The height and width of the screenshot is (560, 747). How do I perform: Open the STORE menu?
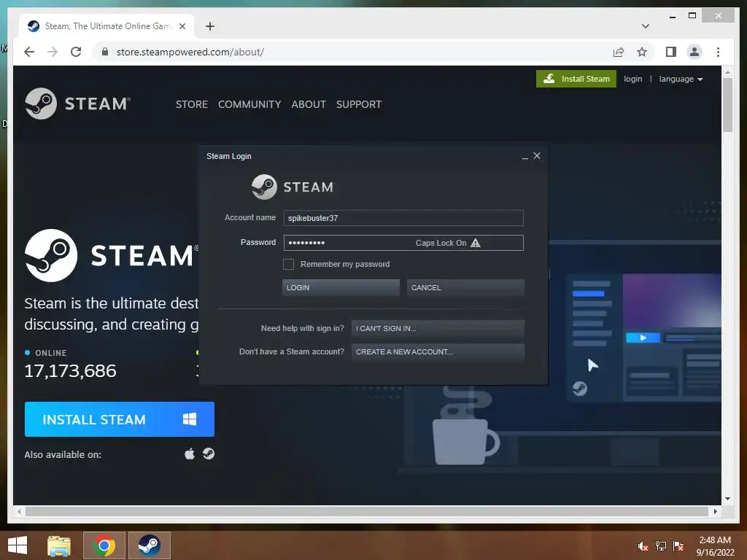point(192,104)
